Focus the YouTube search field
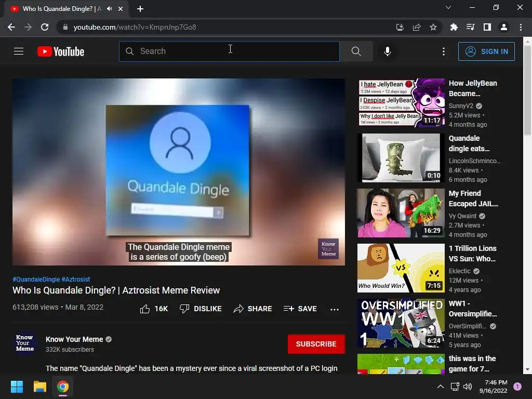The image size is (532, 399). (x=229, y=51)
